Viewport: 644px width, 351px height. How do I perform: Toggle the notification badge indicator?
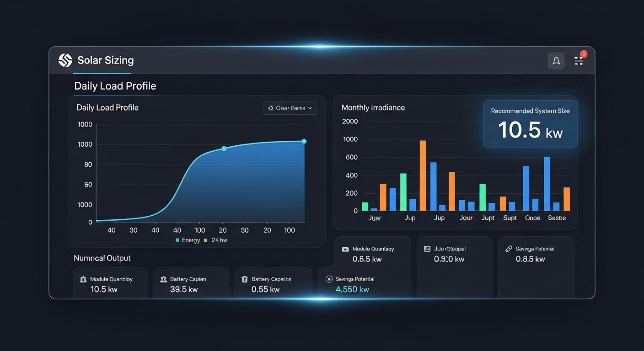pyautogui.click(x=583, y=53)
